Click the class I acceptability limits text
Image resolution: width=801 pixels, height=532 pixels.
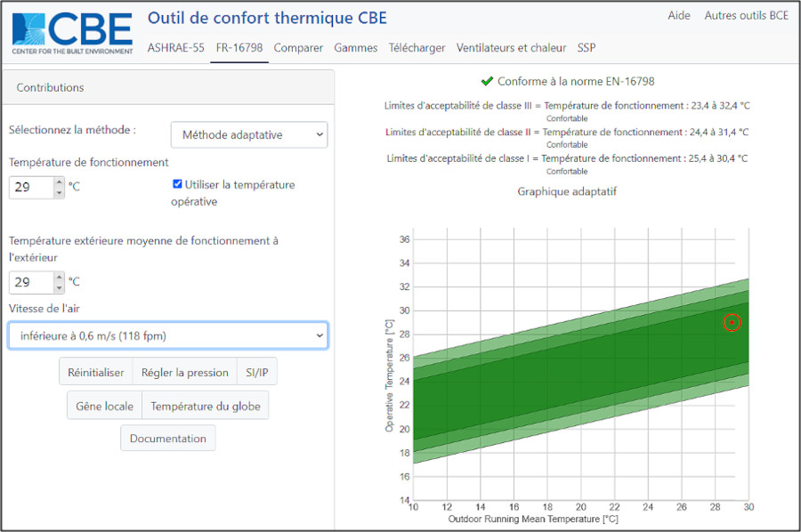tap(567, 158)
